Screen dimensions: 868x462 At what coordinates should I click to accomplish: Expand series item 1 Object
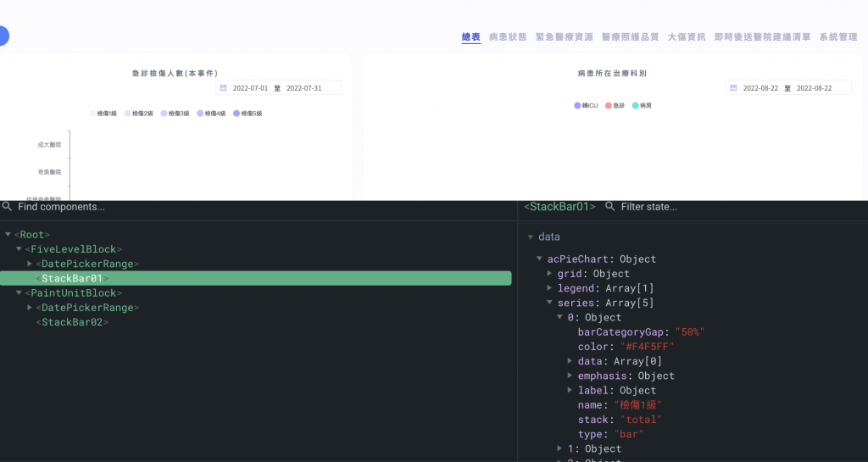(x=559, y=448)
